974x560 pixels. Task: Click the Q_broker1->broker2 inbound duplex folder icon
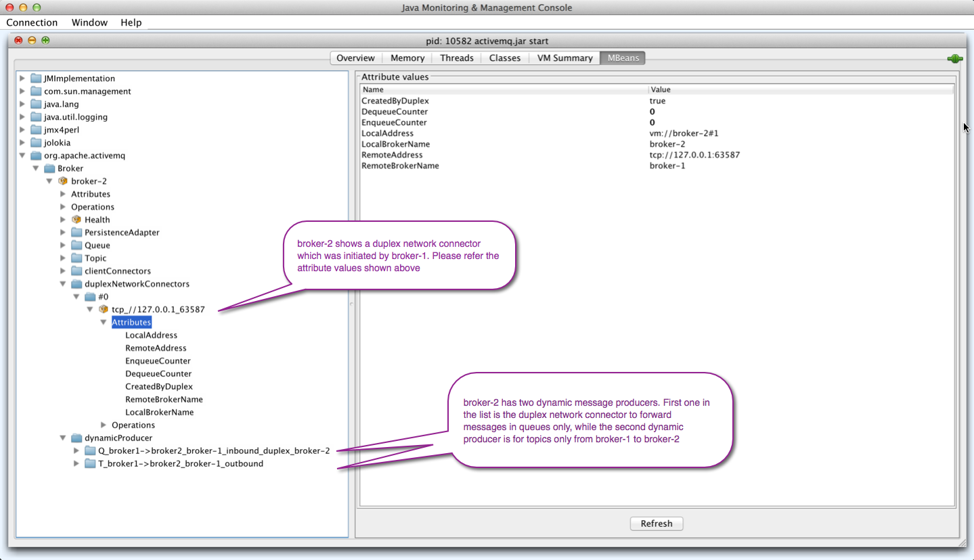point(90,451)
